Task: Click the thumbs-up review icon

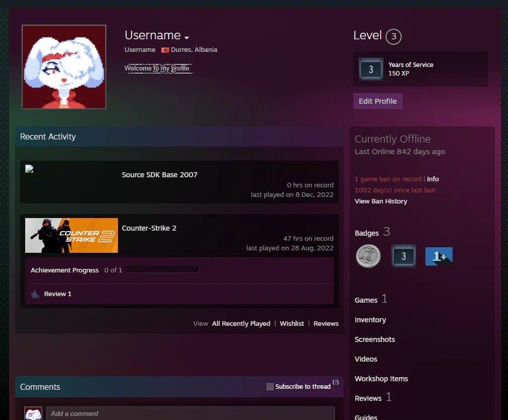Action: 35,294
